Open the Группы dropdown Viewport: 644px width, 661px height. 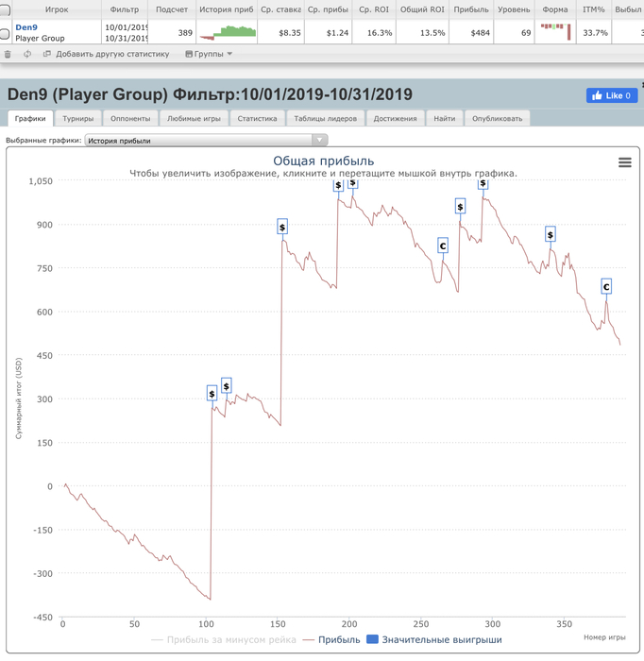[x=209, y=54]
